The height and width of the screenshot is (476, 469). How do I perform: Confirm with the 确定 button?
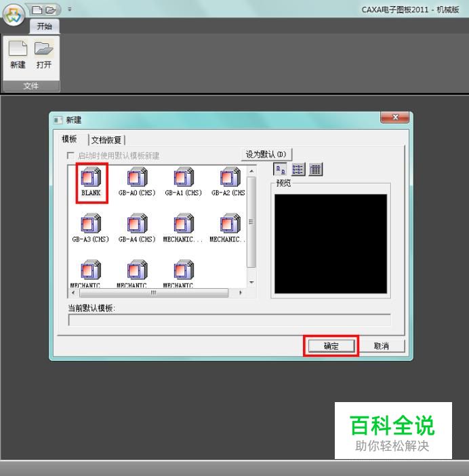(331, 346)
